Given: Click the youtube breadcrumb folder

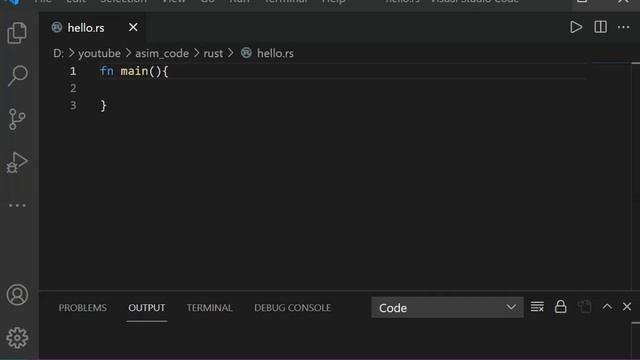Looking at the screenshot, I should (99, 53).
